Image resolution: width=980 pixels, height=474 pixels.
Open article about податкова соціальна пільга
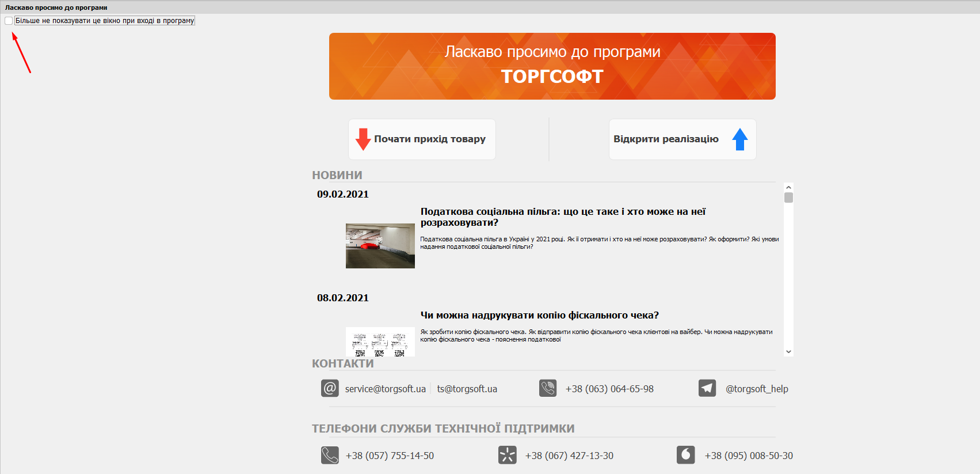[562, 217]
